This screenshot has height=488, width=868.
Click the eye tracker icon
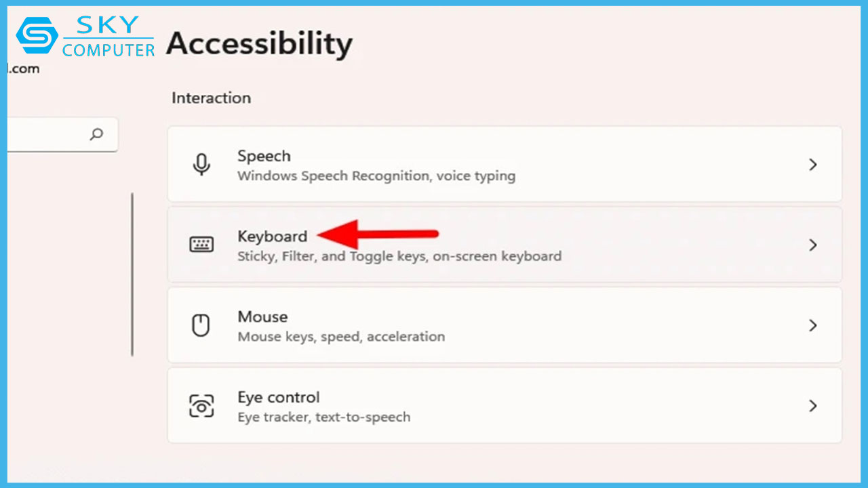201,406
